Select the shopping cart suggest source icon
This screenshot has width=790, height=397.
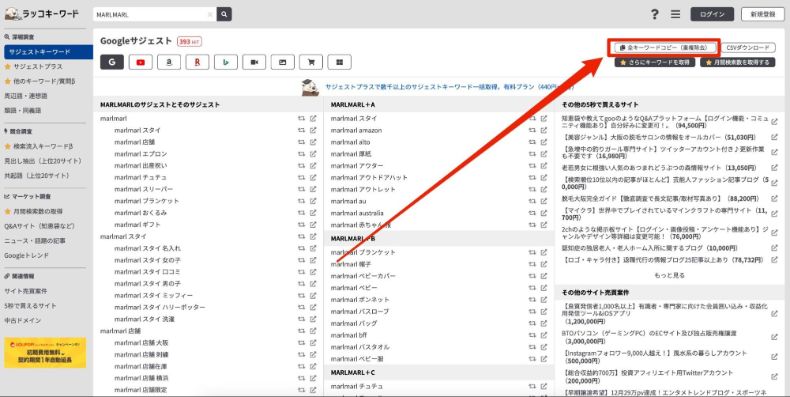click(x=311, y=62)
